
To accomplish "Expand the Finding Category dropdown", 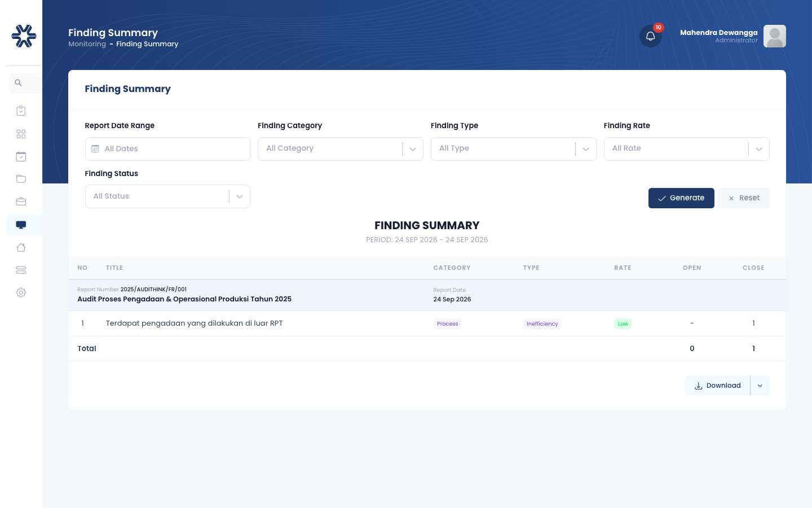I will [x=341, y=149].
